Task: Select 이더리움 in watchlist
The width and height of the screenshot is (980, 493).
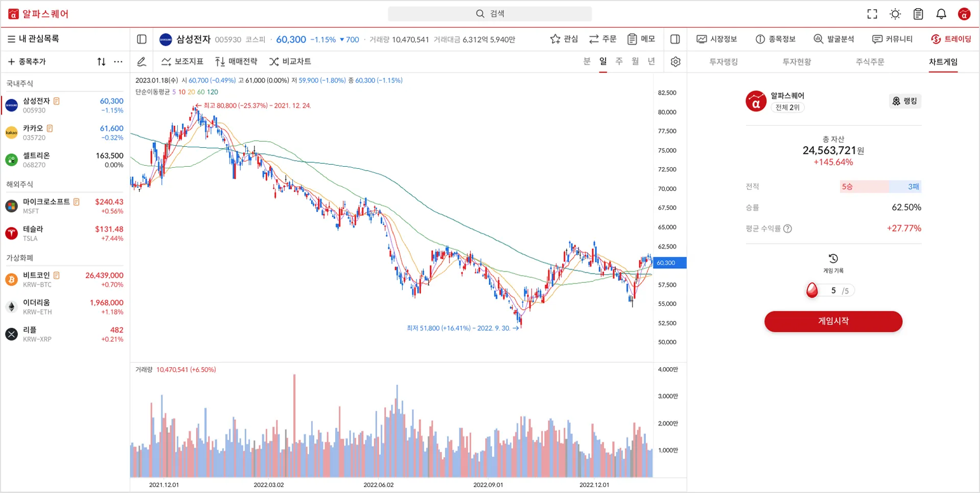Action: (65, 307)
